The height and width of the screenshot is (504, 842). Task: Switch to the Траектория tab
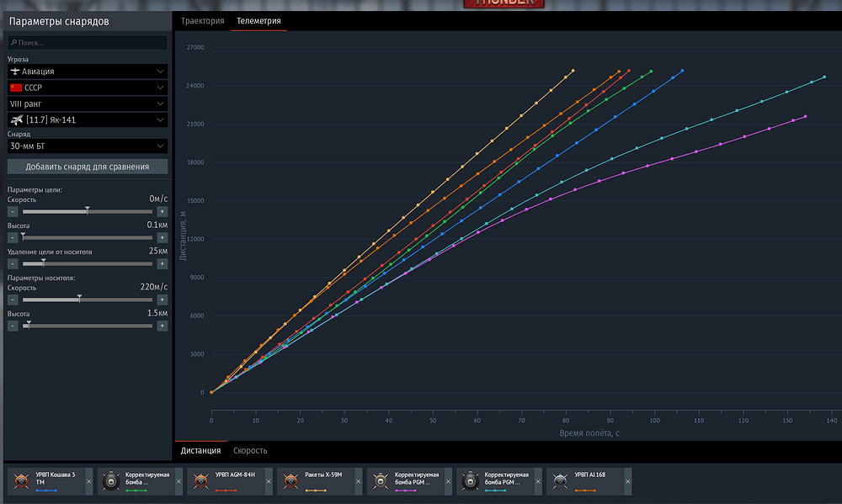click(x=202, y=21)
